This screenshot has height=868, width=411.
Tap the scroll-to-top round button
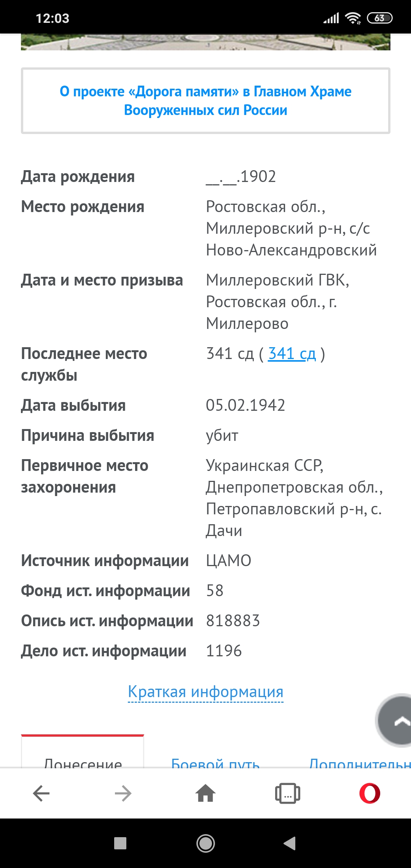394,720
